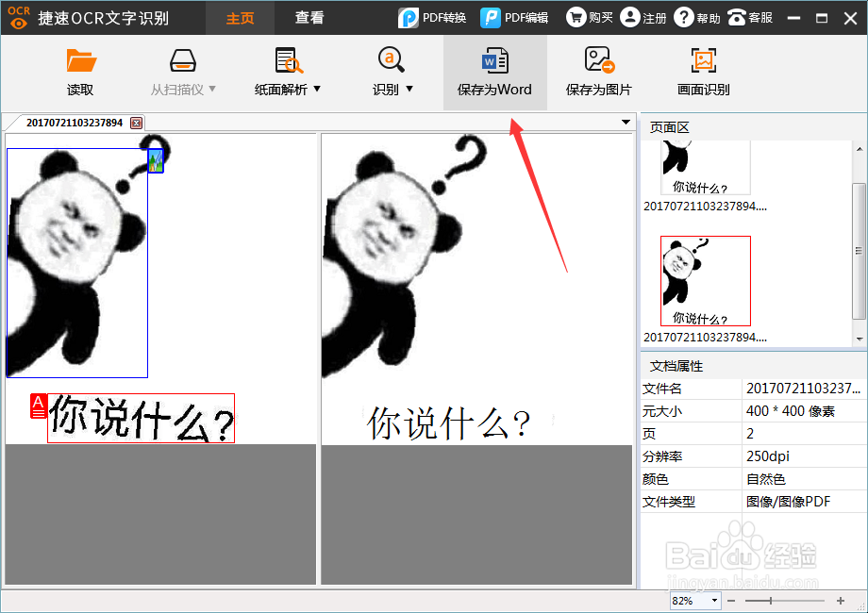Click 画面识别 screen recognition icon
868x613 pixels.
(x=704, y=60)
